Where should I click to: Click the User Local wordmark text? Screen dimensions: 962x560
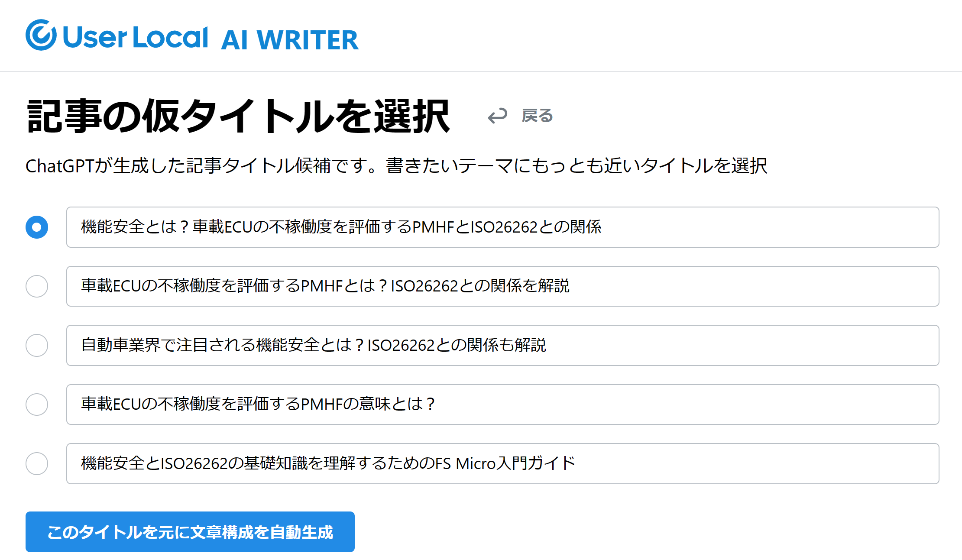tap(136, 37)
